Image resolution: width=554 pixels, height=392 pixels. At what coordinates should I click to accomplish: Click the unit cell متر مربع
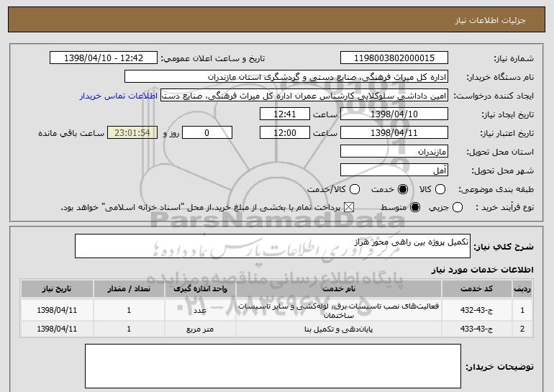pos(200,329)
